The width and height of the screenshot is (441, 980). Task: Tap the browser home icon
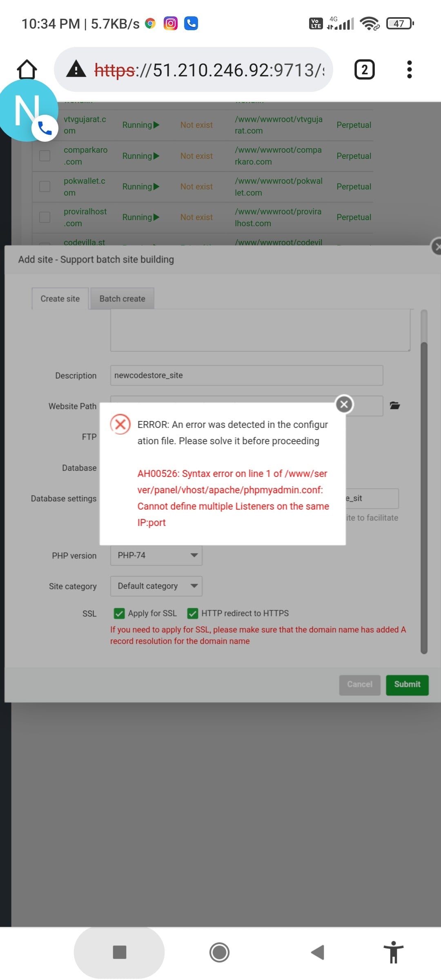(27, 69)
